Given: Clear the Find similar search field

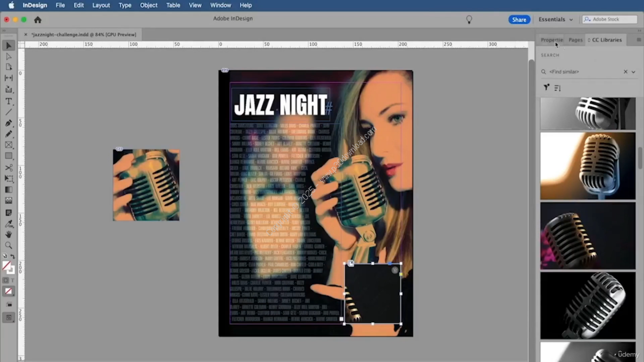Looking at the screenshot, I should coord(625,72).
